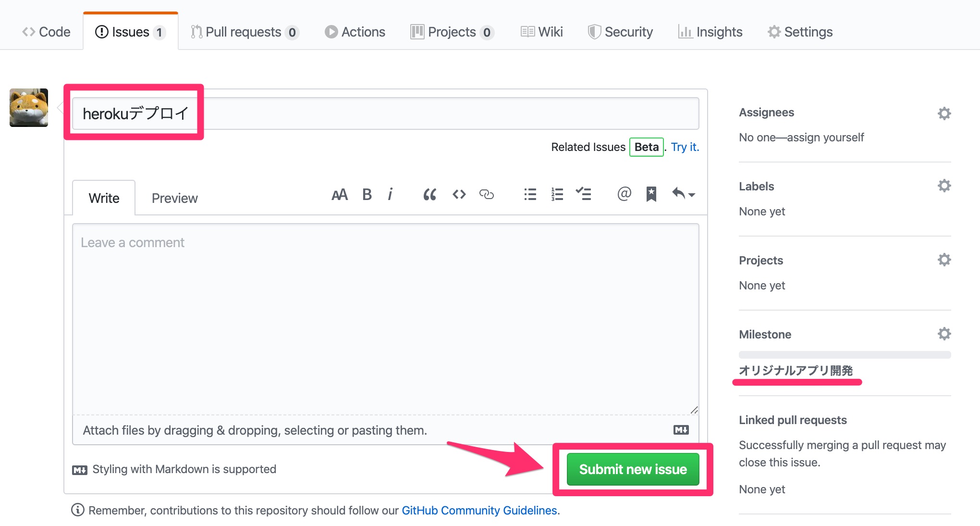Screen dimensions: 980x526
Task: Open the Pull requests tab
Action: tap(244, 31)
